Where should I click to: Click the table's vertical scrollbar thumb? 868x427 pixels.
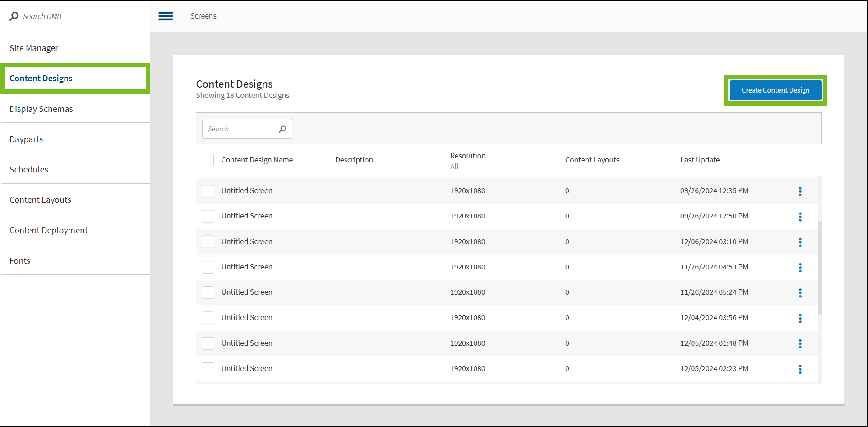(819, 267)
